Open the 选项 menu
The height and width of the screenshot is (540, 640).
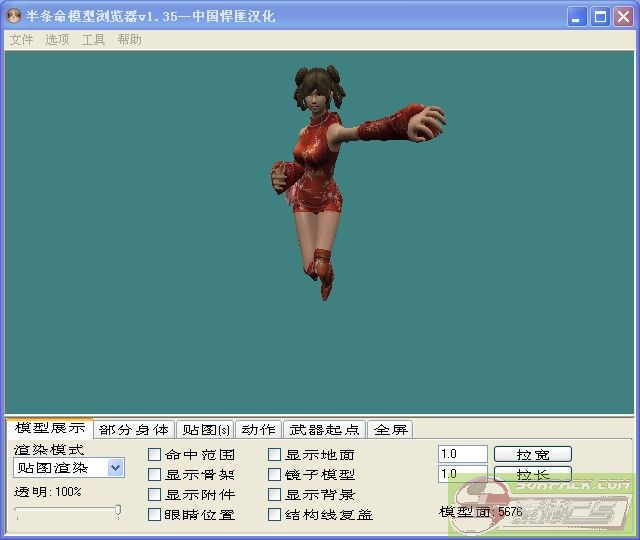pyautogui.click(x=57, y=40)
